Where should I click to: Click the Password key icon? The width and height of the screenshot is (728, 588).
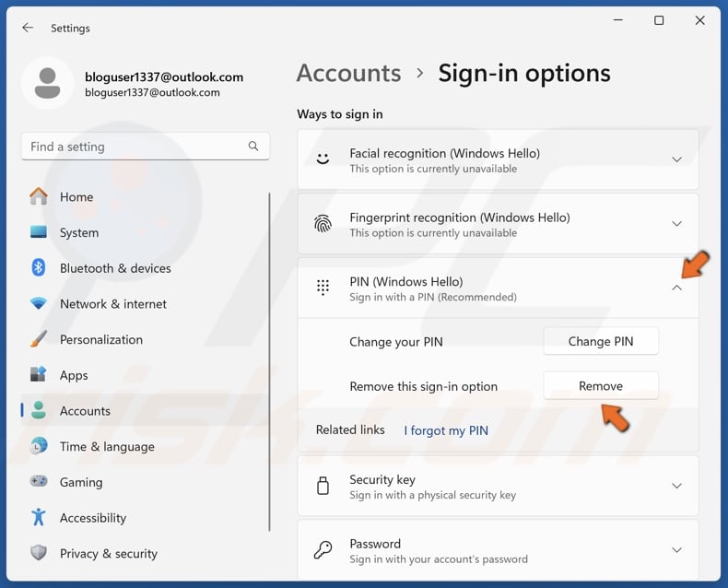pyautogui.click(x=323, y=550)
